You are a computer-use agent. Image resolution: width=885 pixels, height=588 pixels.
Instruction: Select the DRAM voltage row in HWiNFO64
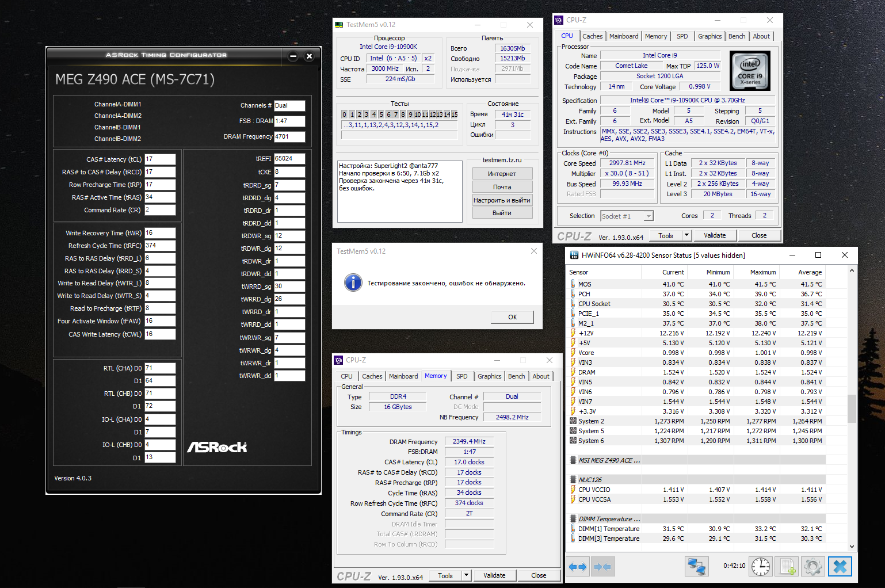click(696, 372)
